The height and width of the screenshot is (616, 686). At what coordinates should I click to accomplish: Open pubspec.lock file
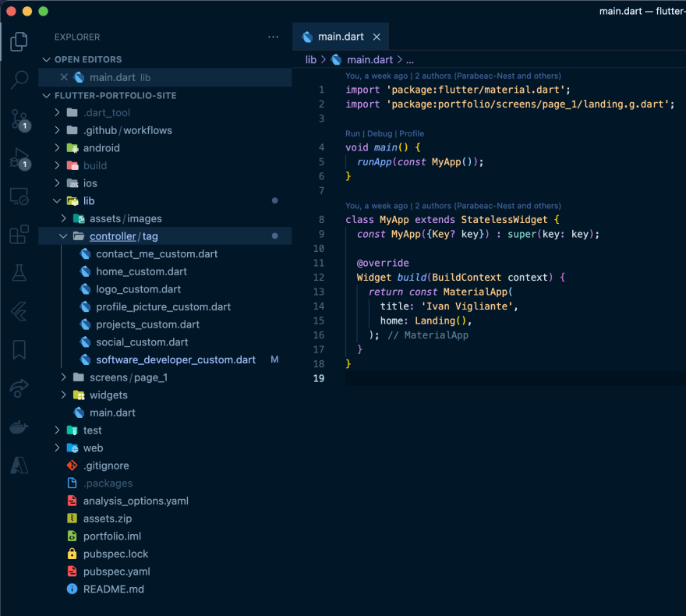click(x=115, y=554)
